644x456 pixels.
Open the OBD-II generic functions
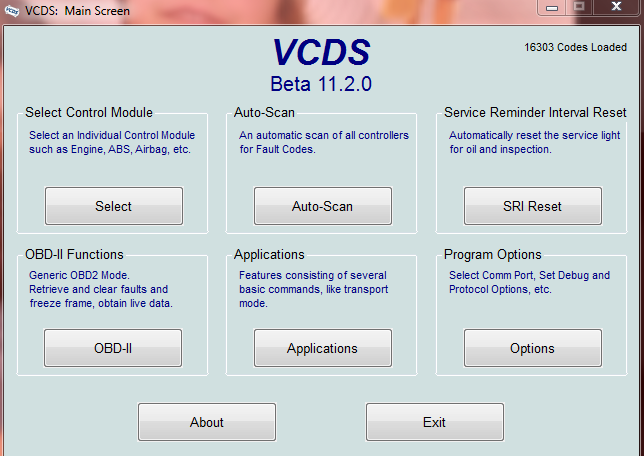113,348
